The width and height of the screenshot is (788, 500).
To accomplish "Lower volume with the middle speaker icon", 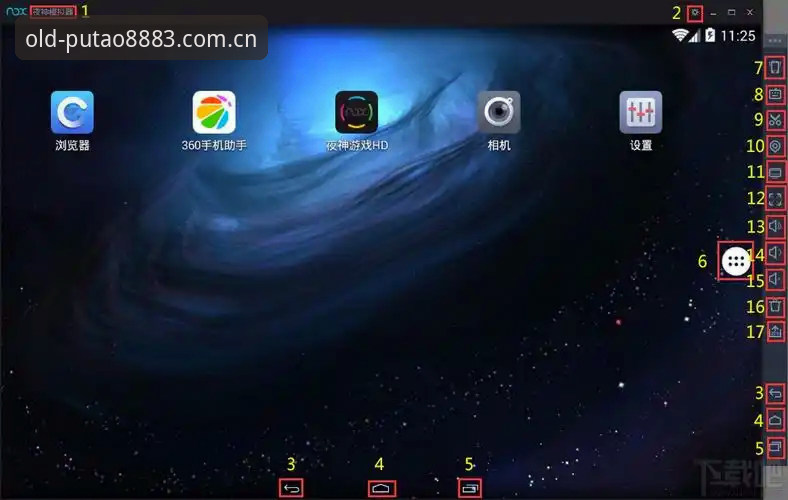I will [775, 253].
